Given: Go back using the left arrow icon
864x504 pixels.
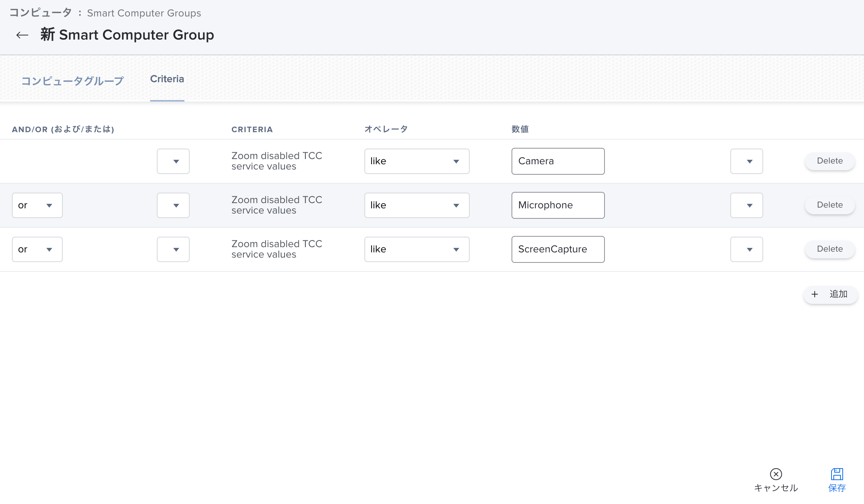Looking at the screenshot, I should click(22, 35).
